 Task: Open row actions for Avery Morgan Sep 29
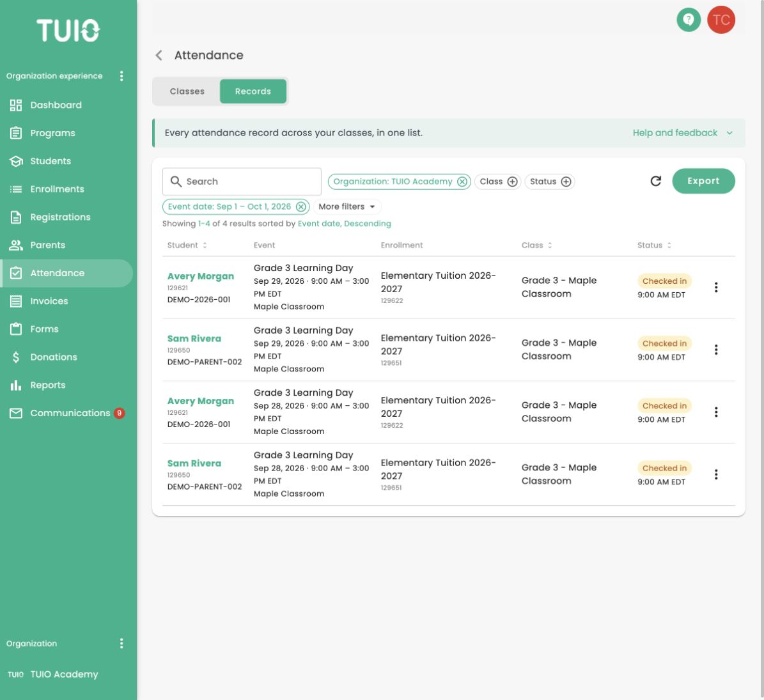716,288
